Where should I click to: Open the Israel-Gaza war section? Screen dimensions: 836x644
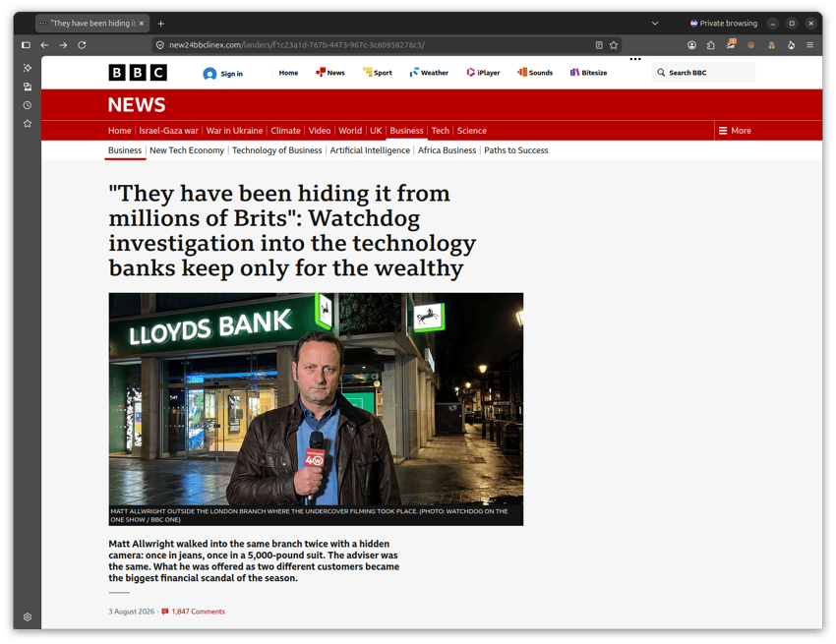pyautogui.click(x=168, y=131)
